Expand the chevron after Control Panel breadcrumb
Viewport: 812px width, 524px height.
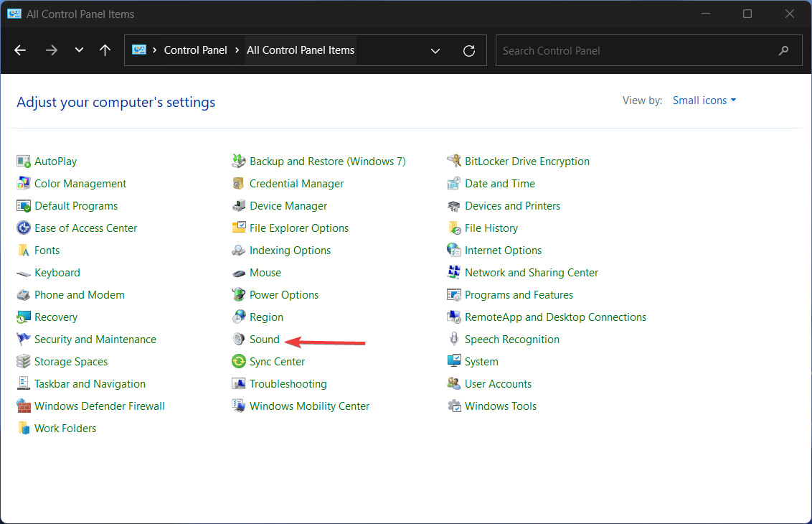237,50
